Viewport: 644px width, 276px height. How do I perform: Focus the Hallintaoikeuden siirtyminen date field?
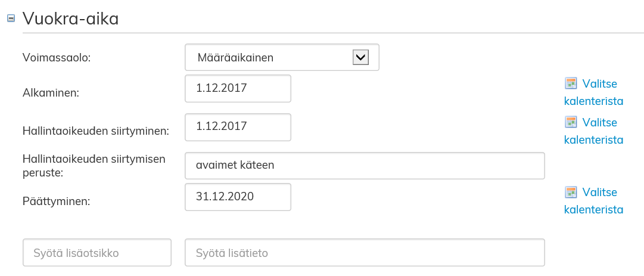tap(238, 126)
